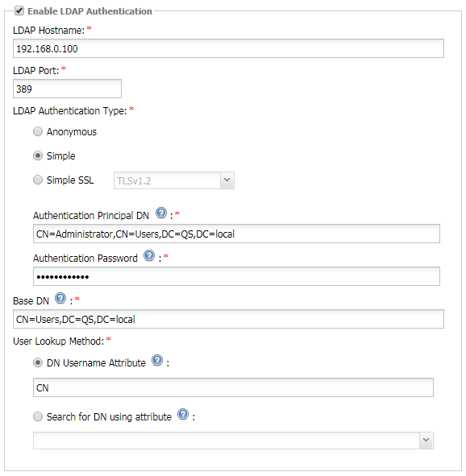Viewport: 466px width, 476px height.
Task: Select Anonymous authentication type
Action: 38,131
